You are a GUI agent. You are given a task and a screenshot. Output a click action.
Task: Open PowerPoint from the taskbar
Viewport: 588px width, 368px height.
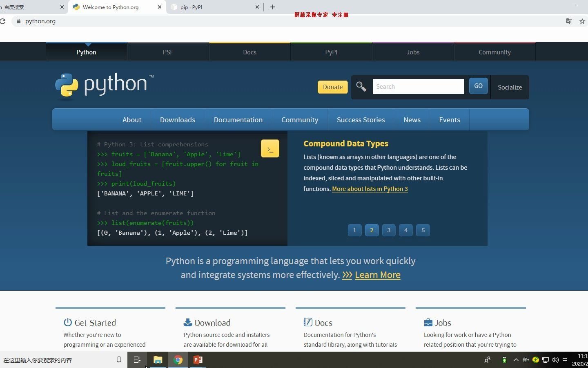(x=198, y=360)
